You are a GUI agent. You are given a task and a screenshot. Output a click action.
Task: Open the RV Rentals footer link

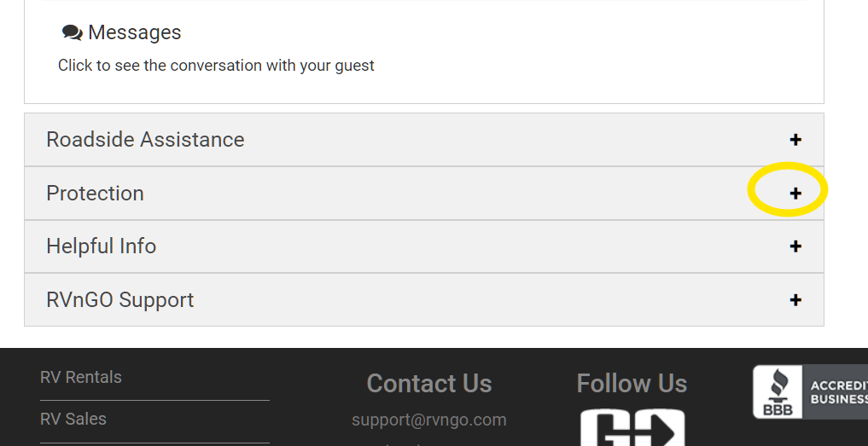tap(81, 377)
